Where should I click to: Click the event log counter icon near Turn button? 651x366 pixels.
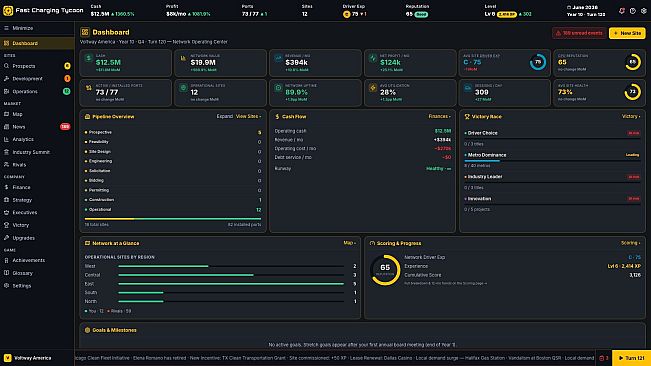(604, 358)
